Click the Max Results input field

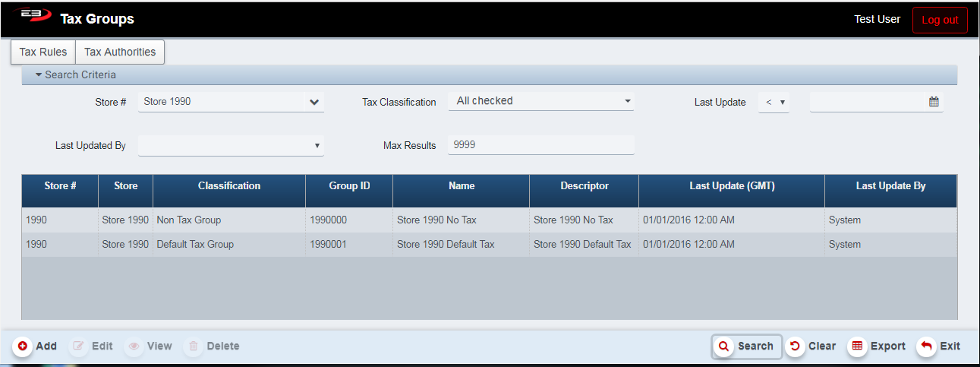[540, 144]
